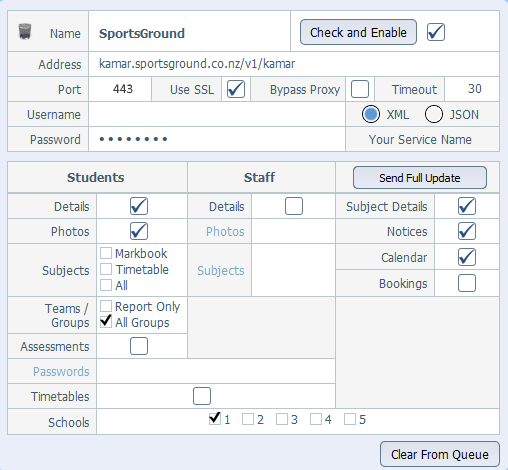Click the Password field
This screenshot has height=470, width=508.
pyautogui.click(x=217, y=139)
